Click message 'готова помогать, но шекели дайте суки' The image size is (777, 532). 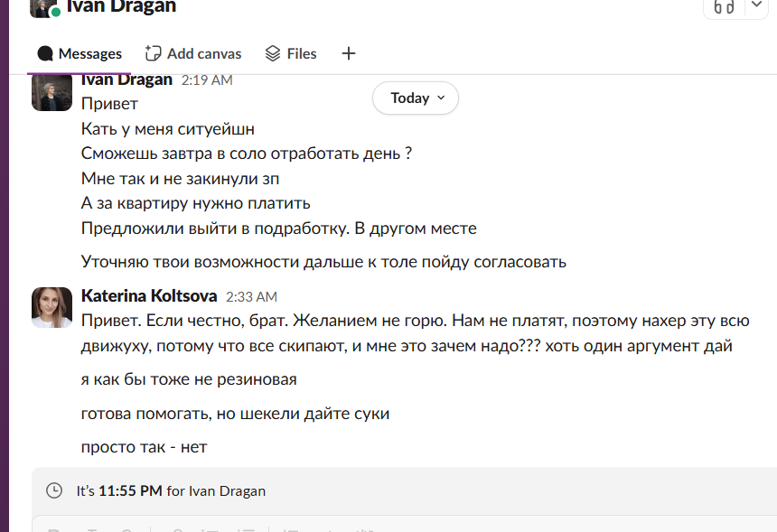[235, 414]
